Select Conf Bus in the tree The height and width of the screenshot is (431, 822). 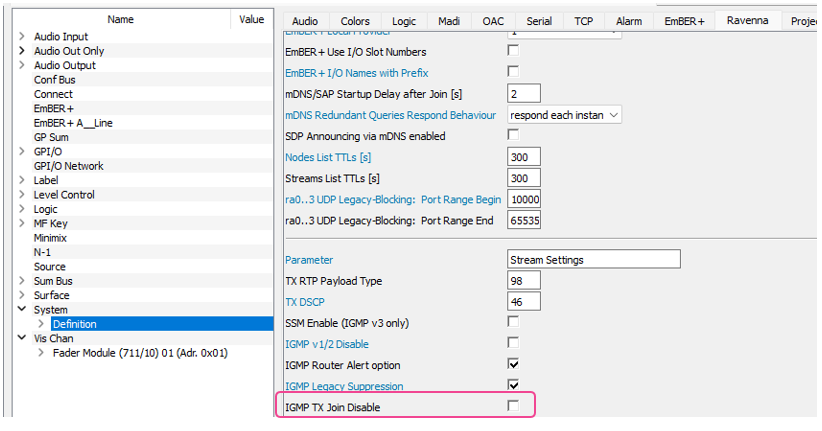tap(55, 80)
